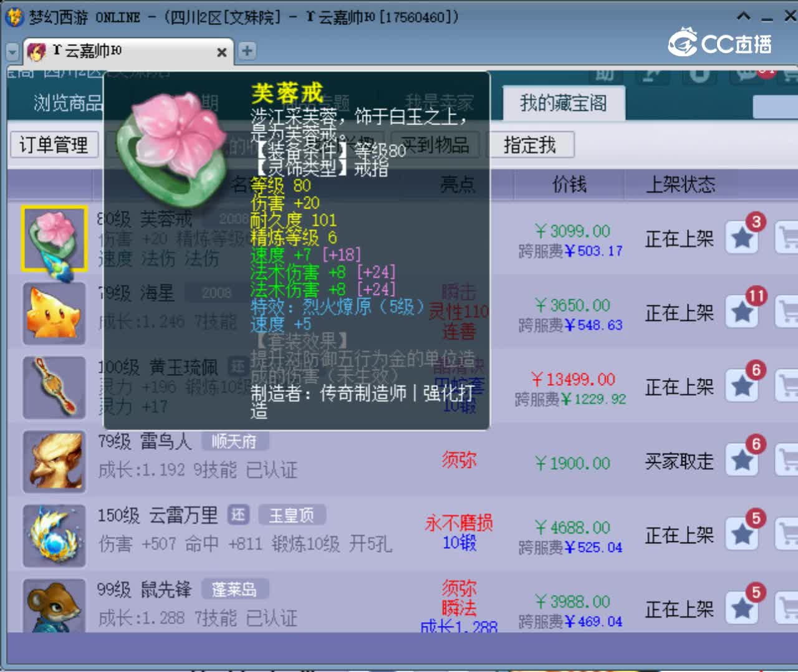The height and width of the screenshot is (672, 798).
Task: Select the 特效：烈火燎原 tooltip line
Action: click(x=337, y=307)
